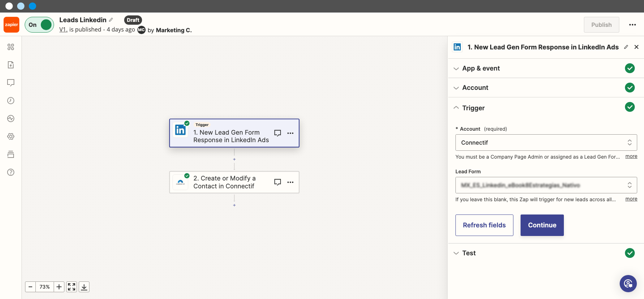Click the Continue button
The image size is (644, 299).
coord(542,225)
